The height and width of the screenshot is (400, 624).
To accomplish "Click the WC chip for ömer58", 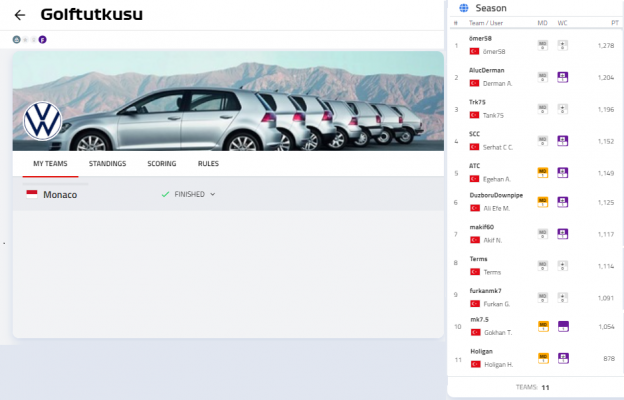I will pyautogui.click(x=562, y=45).
